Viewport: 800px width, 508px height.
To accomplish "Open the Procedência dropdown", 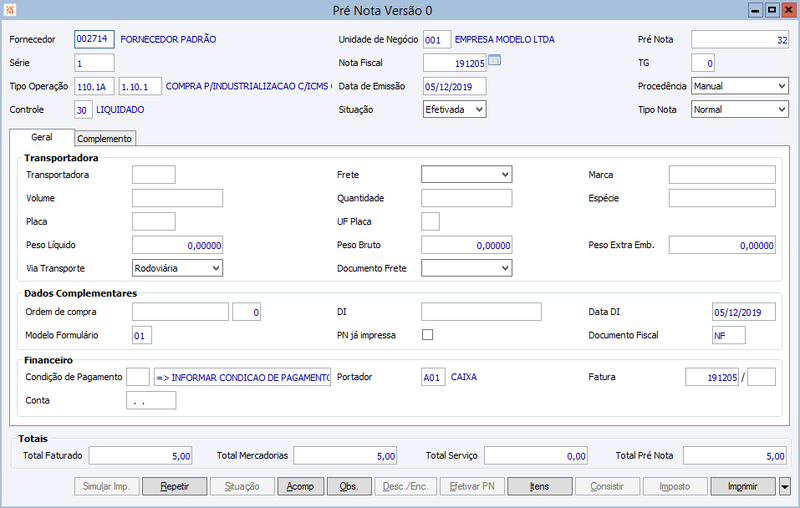I will coord(740,86).
